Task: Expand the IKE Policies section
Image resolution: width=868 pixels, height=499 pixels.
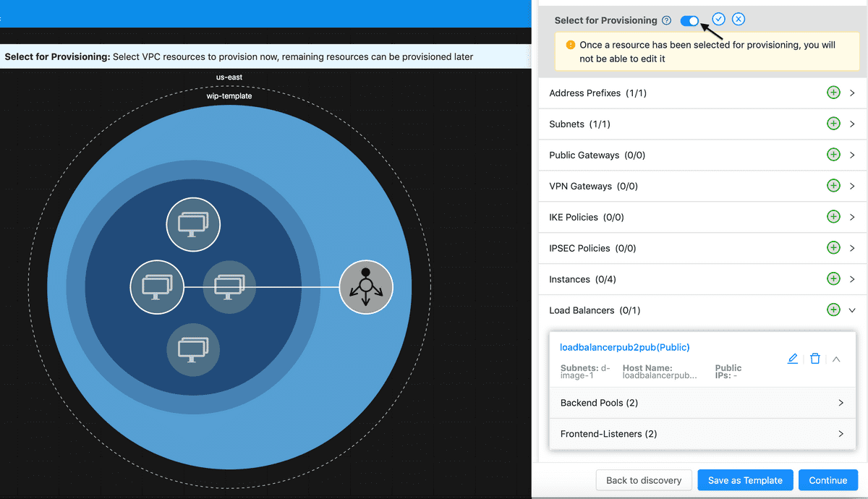Action: point(853,217)
